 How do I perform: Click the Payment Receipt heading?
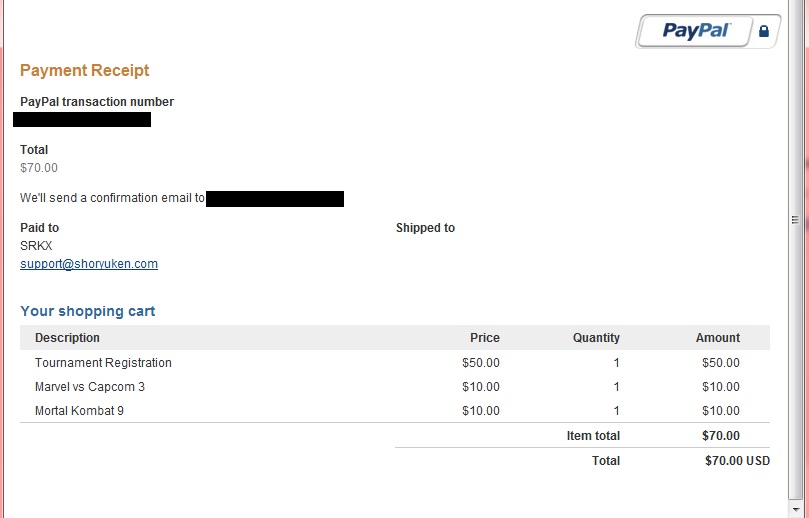tap(85, 70)
